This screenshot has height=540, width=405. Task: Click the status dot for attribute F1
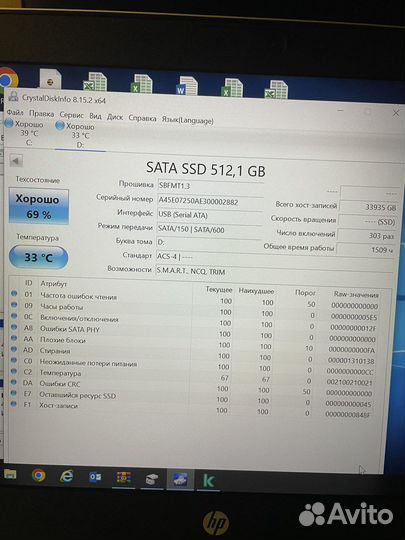14,404
